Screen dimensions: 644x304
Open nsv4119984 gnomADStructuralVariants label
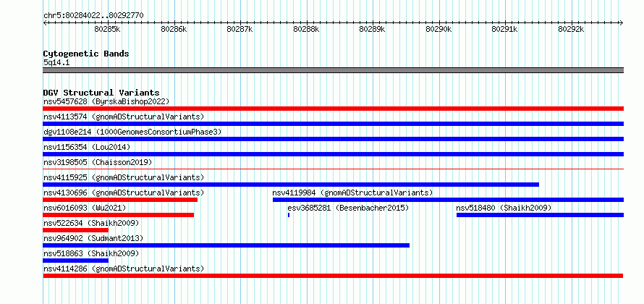(x=353, y=193)
